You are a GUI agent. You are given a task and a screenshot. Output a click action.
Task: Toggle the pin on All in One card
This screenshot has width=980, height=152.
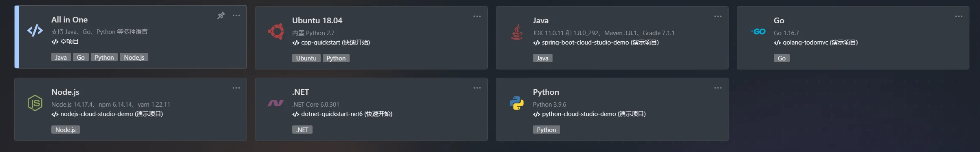point(221,16)
